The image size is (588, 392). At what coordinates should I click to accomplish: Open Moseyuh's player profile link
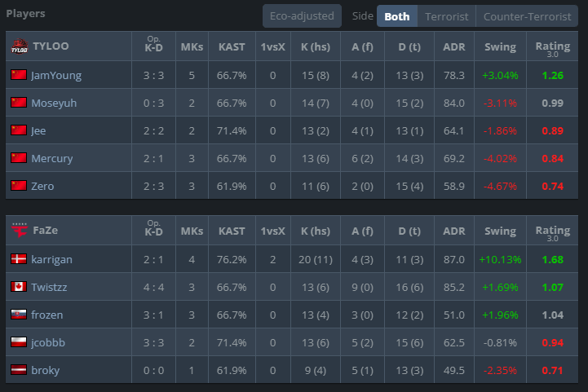55,103
